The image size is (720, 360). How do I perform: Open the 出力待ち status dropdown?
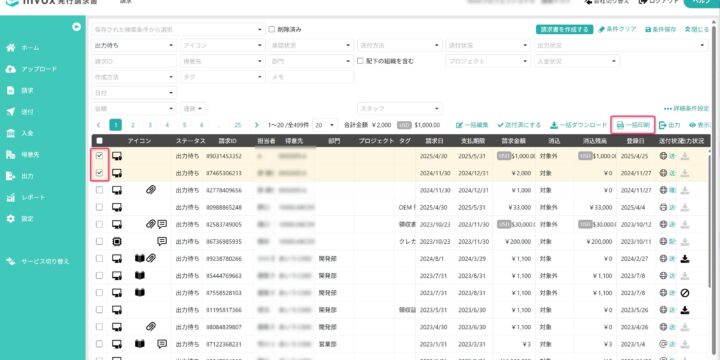coord(134,45)
